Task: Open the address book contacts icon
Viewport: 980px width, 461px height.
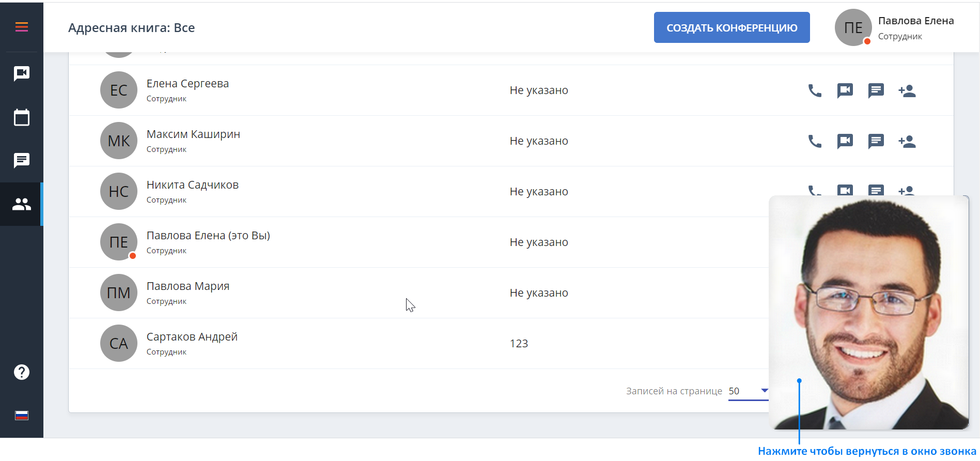Action: (22, 204)
